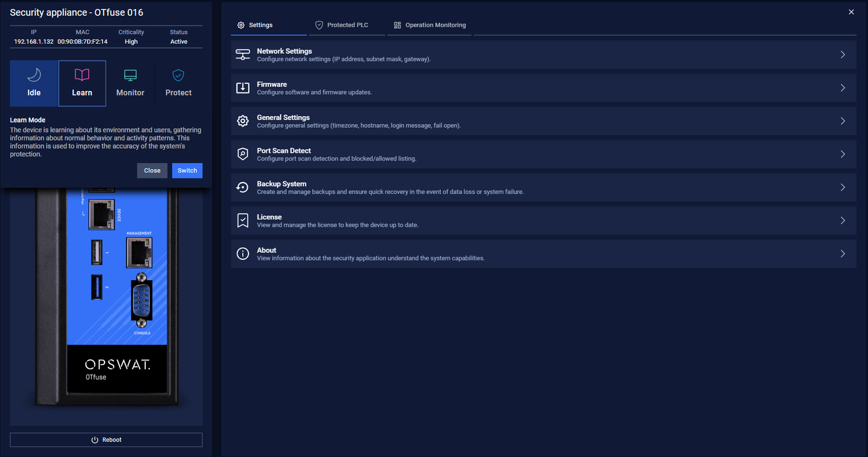Click the Network Settings icon
868x457 pixels.
coord(243,55)
